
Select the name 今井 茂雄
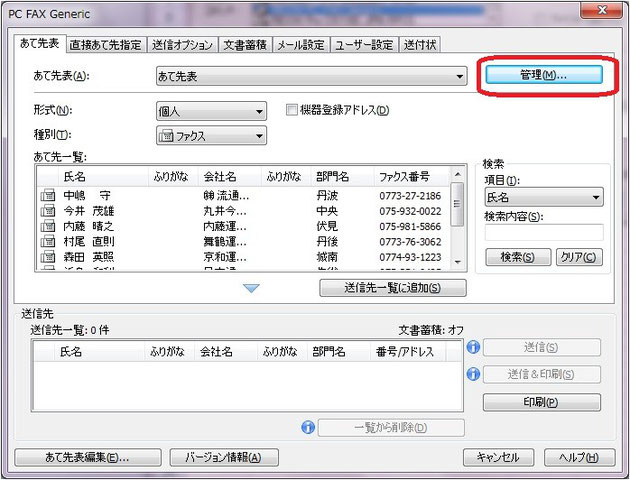(89, 211)
